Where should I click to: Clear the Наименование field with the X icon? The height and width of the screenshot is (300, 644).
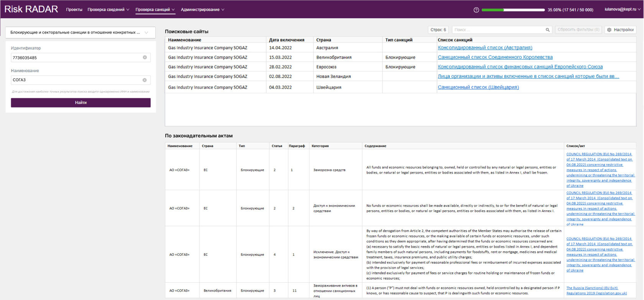pos(145,80)
